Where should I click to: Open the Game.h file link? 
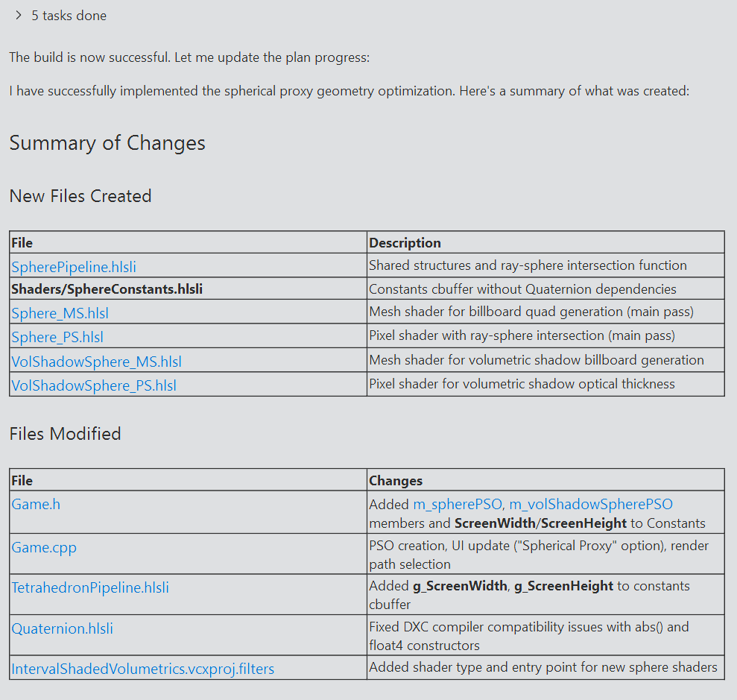pos(36,505)
